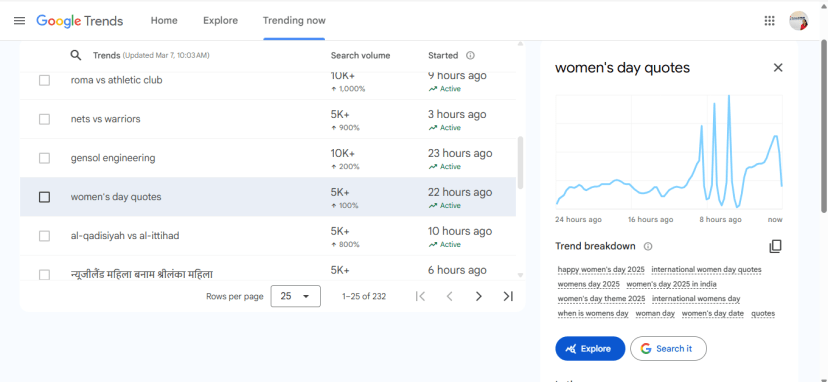This screenshot has height=382, width=828.
Task: Click the Started column header
Action: 443,55
